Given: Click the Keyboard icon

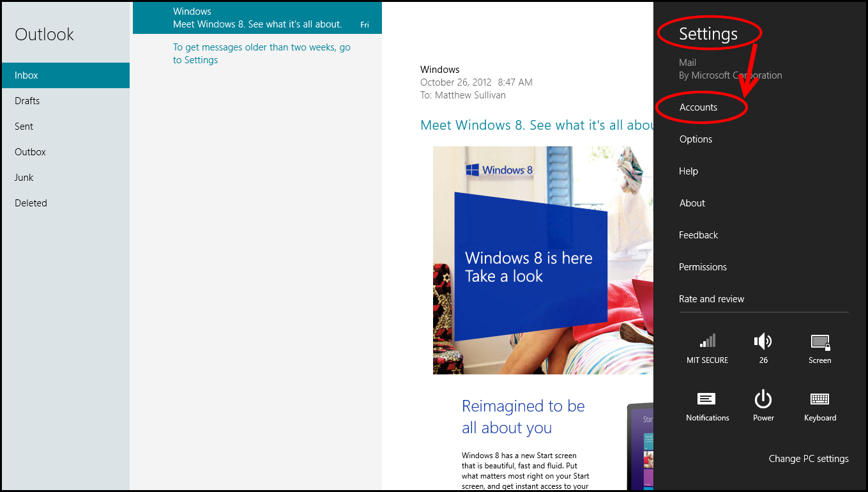Looking at the screenshot, I should click(x=819, y=399).
